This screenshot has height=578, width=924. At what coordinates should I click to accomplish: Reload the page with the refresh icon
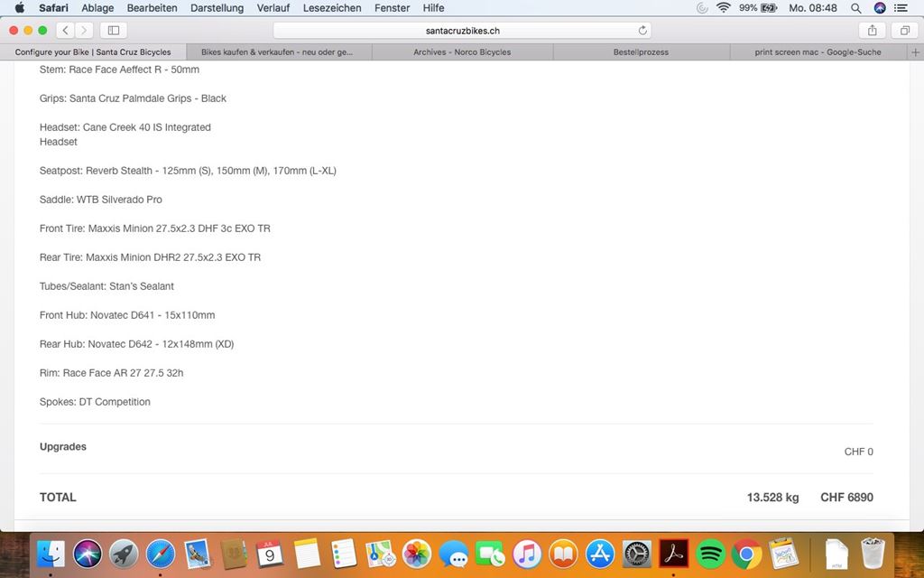(642, 31)
